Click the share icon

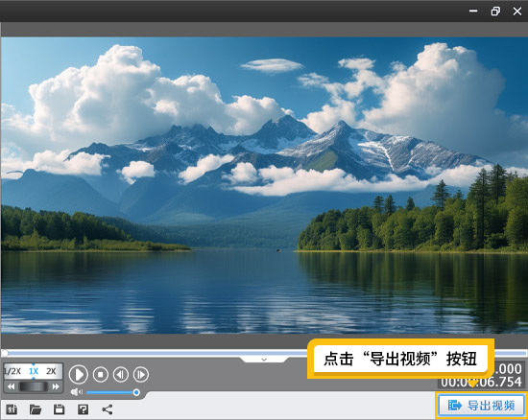[108, 409]
